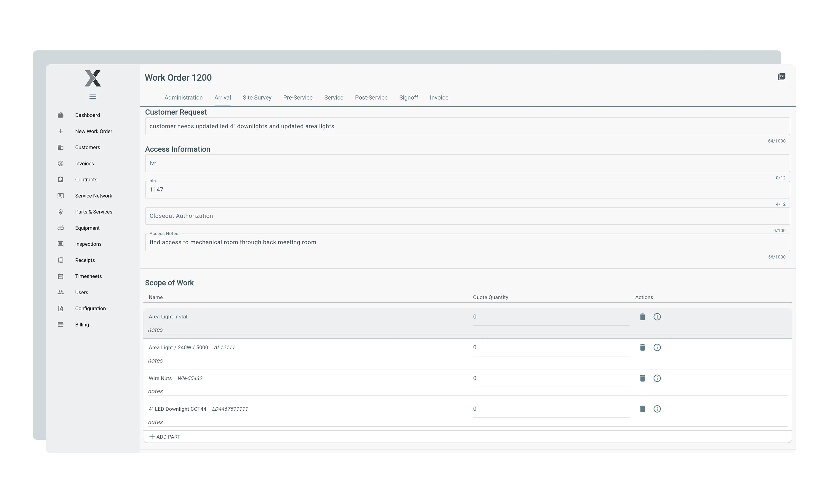View Receipts in the sidebar
This screenshot has width=830, height=504.
pos(84,260)
